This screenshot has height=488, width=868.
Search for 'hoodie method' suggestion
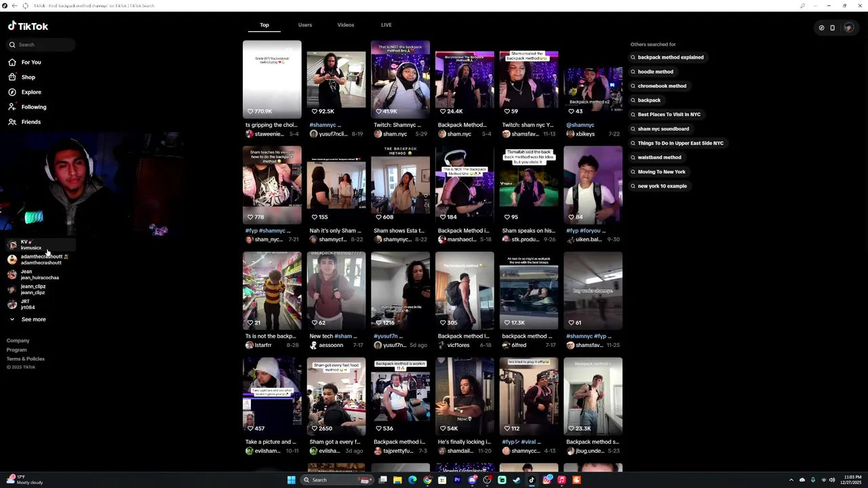tap(652, 72)
